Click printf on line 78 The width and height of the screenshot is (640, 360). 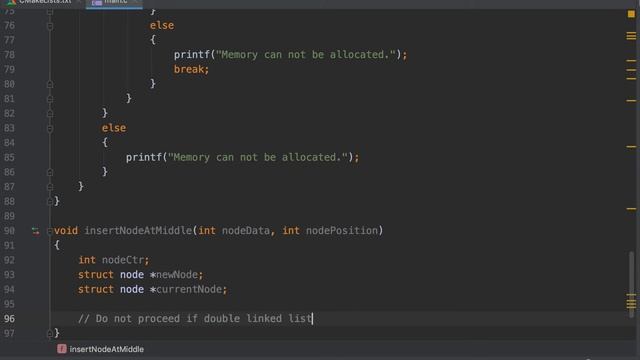[192, 55]
